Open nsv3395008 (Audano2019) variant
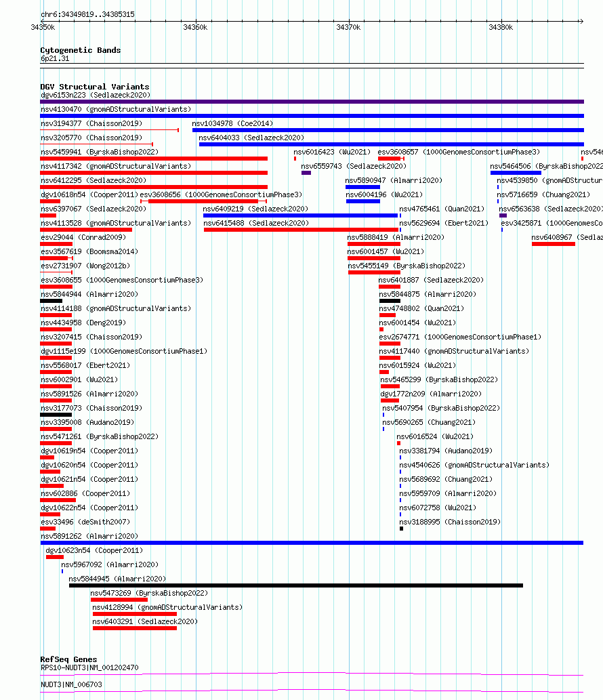 pos(87,424)
